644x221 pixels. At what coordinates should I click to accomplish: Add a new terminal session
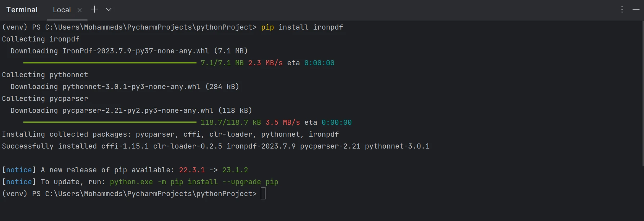94,9
